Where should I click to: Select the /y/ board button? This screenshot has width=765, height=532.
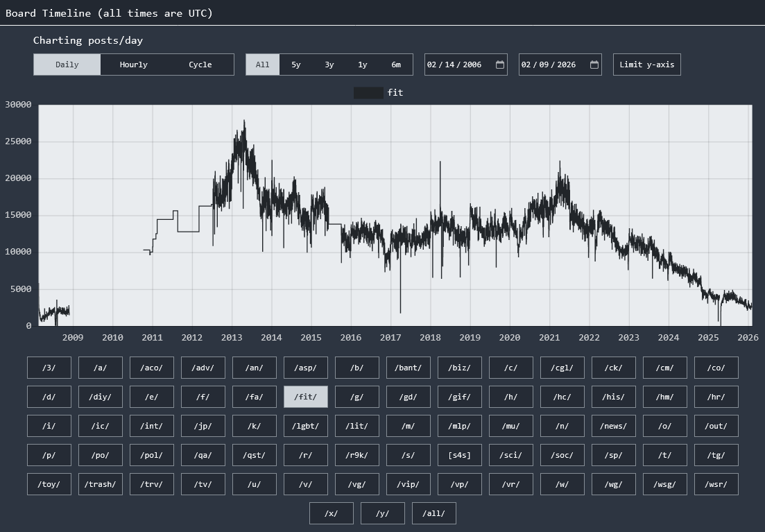[383, 513]
